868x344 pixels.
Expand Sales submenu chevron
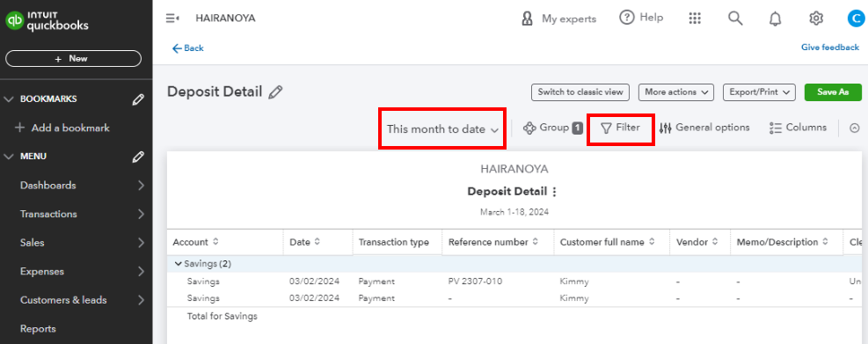(x=142, y=243)
